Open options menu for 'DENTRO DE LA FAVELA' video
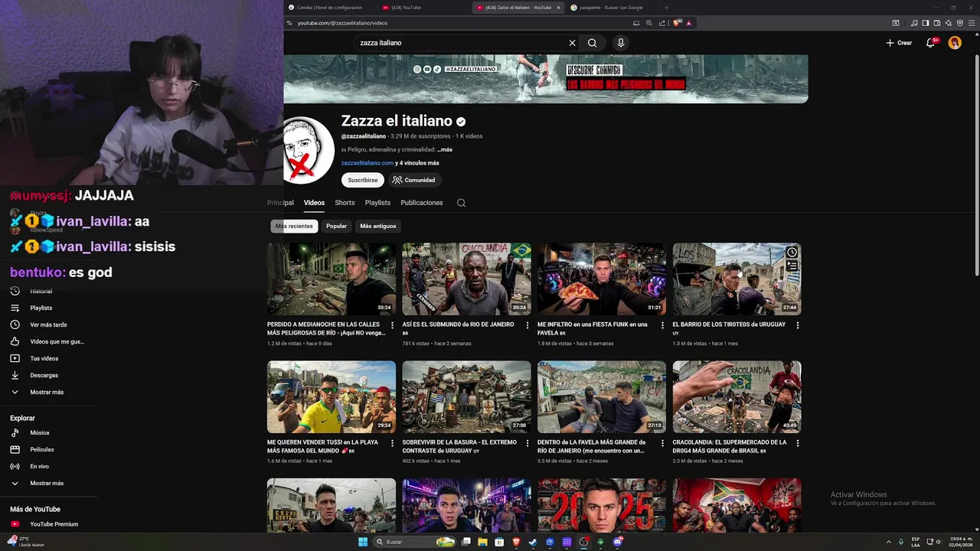Viewport: 980px width, 551px height. tap(662, 443)
